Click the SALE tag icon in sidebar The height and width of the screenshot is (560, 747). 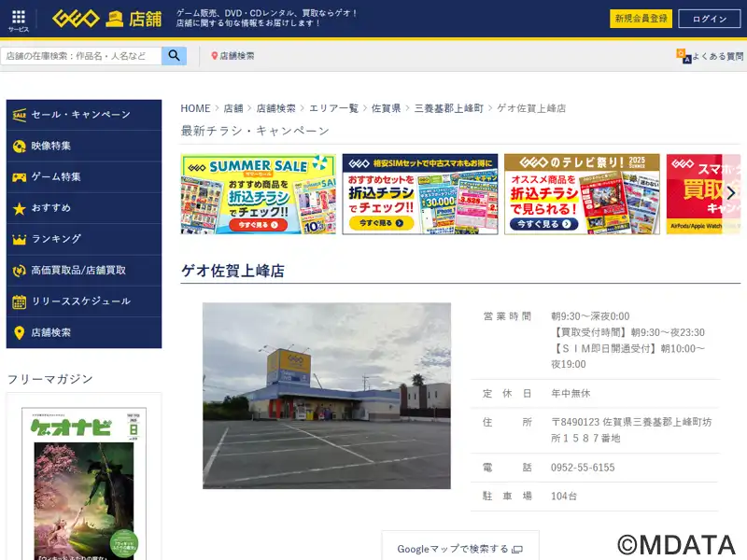(x=19, y=115)
